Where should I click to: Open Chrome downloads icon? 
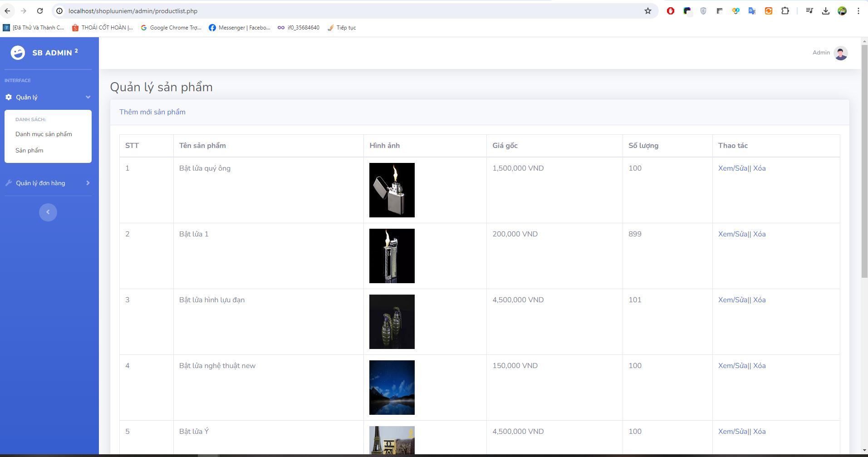(826, 11)
